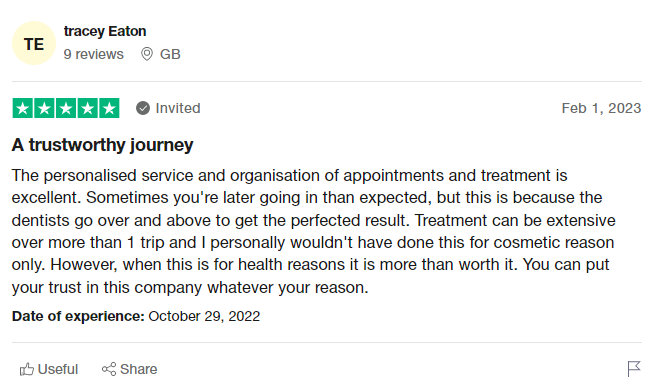Mark review as Useful
655x390 pixels.
[x=49, y=369]
